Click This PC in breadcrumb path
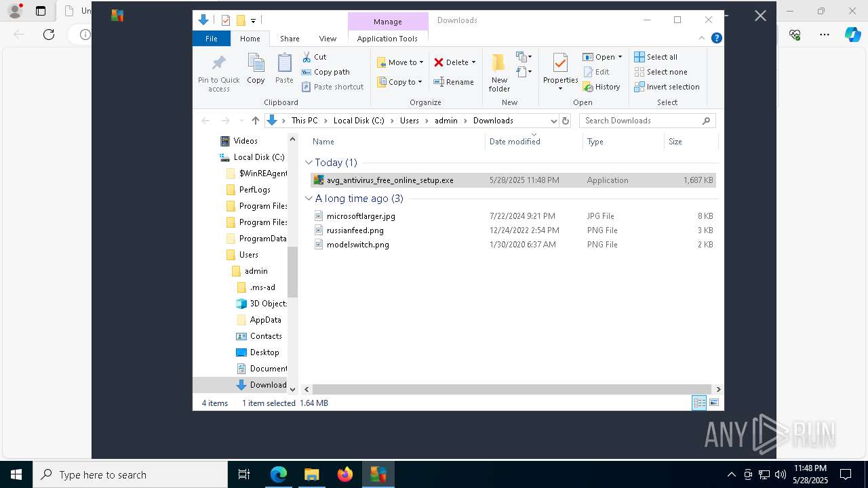868x488 pixels. tap(304, 121)
